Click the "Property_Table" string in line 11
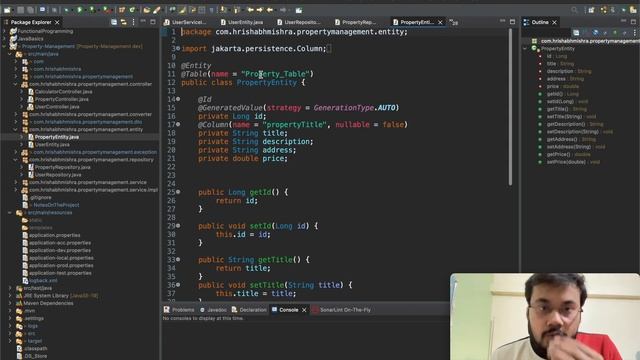 pyautogui.click(x=276, y=74)
